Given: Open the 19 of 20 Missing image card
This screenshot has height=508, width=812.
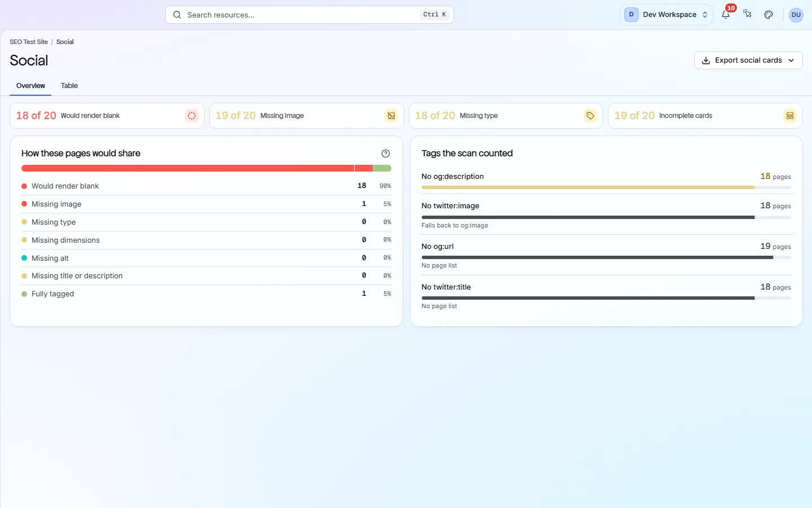Looking at the screenshot, I should coord(307,116).
